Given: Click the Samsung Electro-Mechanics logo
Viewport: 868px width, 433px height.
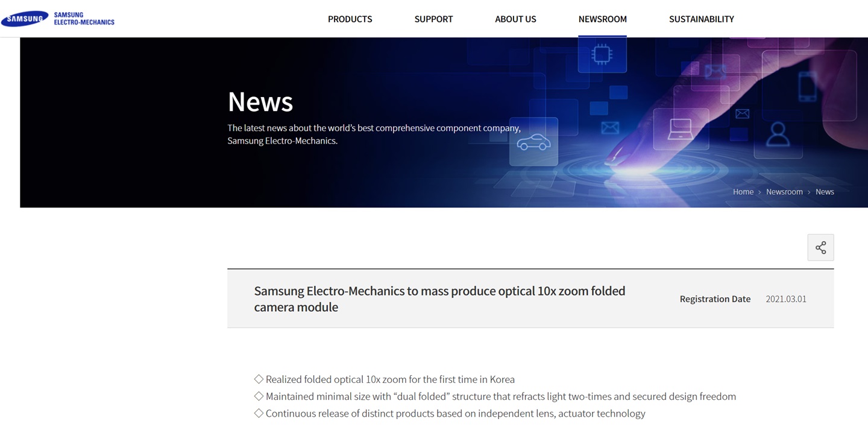Looking at the screenshot, I should 58,19.
